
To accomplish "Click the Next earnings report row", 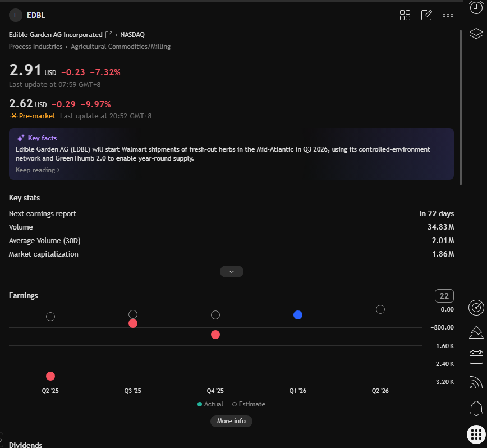I will click(231, 214).
